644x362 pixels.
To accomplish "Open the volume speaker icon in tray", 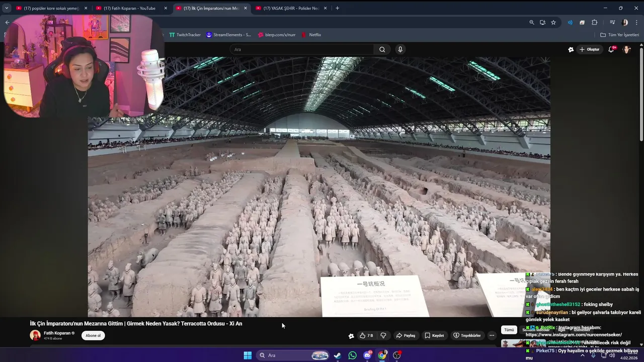I will click(612, 355).
